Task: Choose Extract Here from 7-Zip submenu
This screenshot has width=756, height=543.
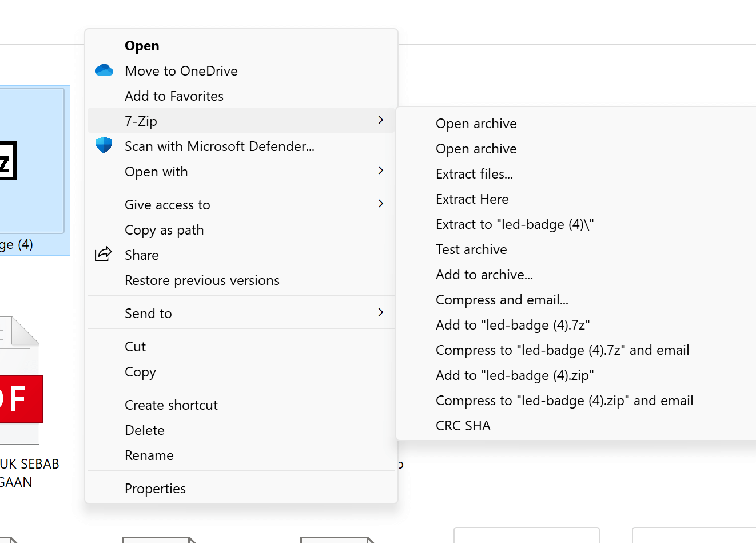Action: [472, 199]
